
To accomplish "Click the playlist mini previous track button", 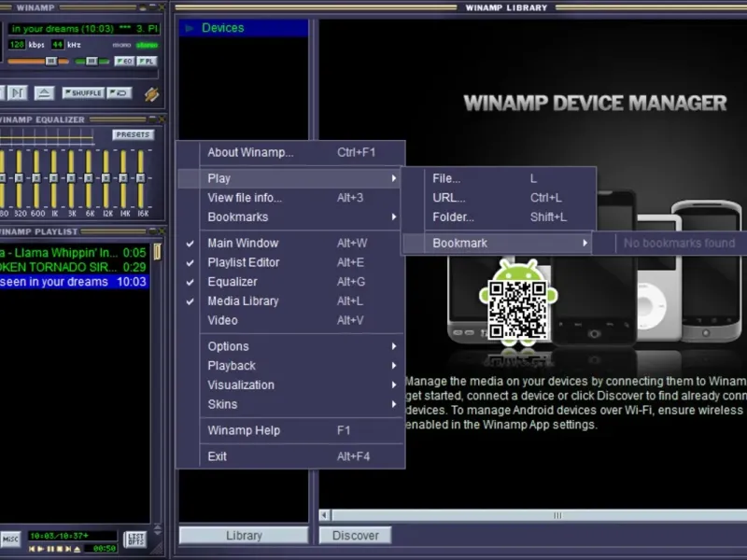I will [32, 549].
